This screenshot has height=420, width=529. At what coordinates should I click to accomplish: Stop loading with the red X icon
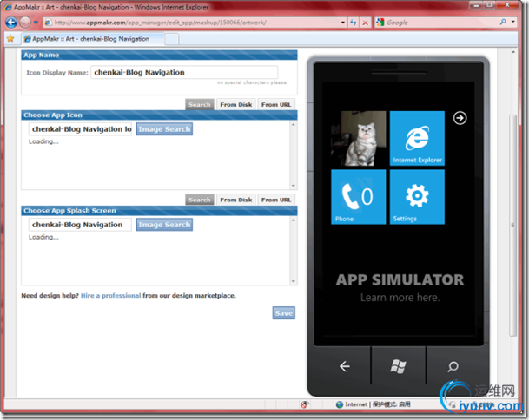(x=366, y=23)
